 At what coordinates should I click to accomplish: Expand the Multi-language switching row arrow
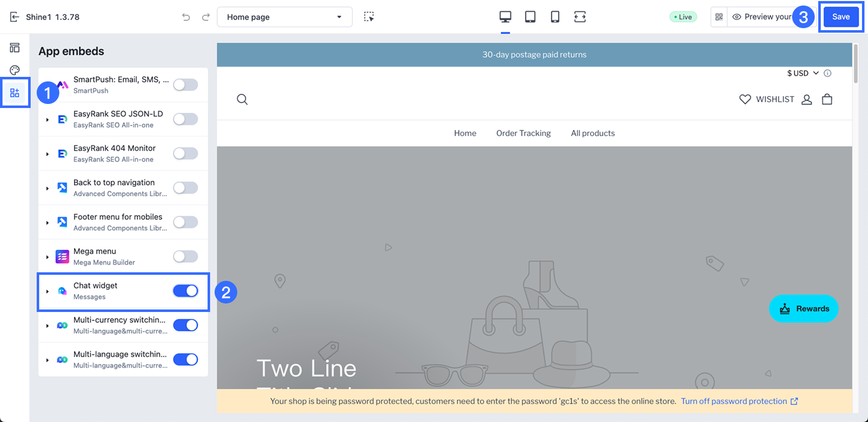47,360
